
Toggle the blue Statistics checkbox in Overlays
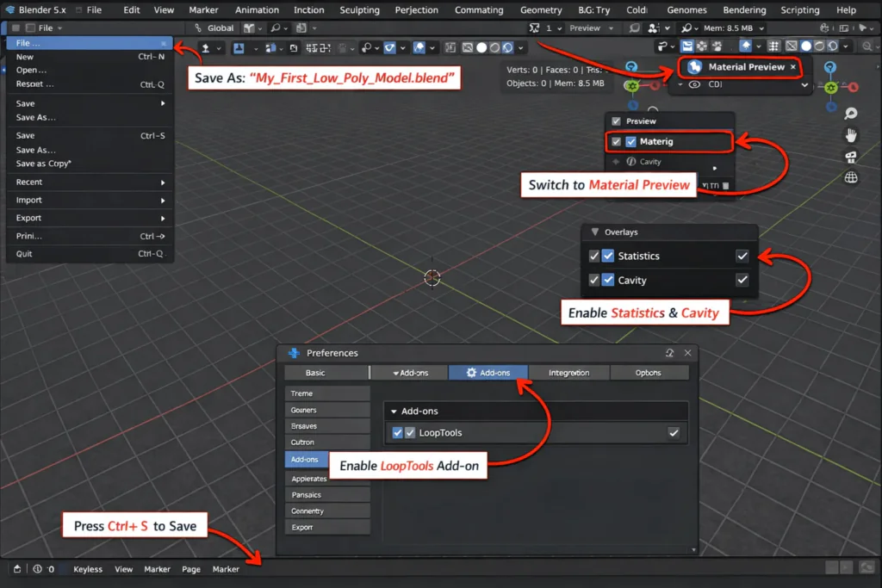tap(608, 256)
